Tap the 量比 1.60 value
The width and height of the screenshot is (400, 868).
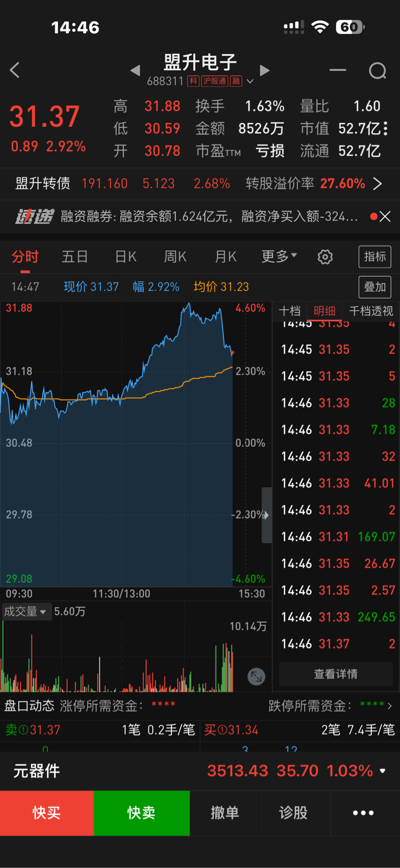pyautogui.click(x=367, y=106)
